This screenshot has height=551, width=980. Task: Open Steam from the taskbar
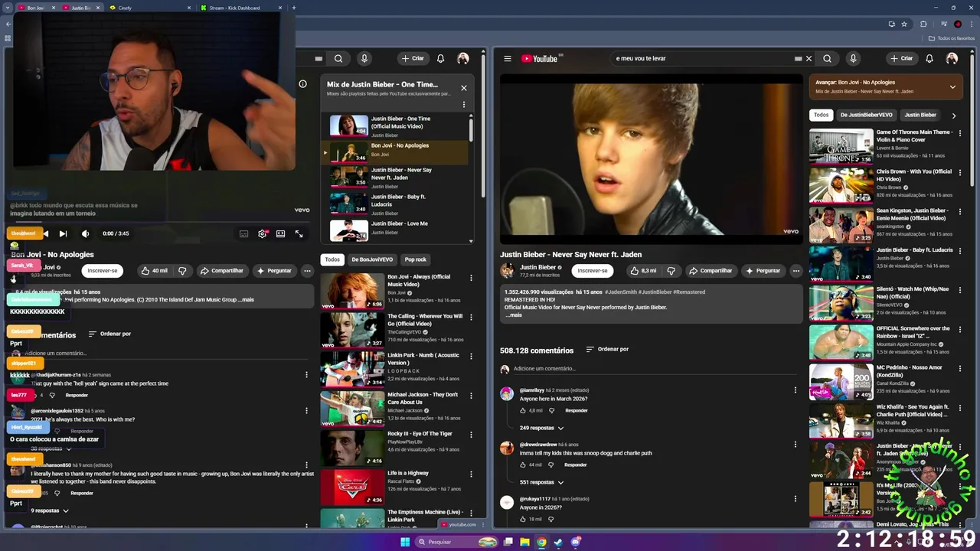(558, 542)
